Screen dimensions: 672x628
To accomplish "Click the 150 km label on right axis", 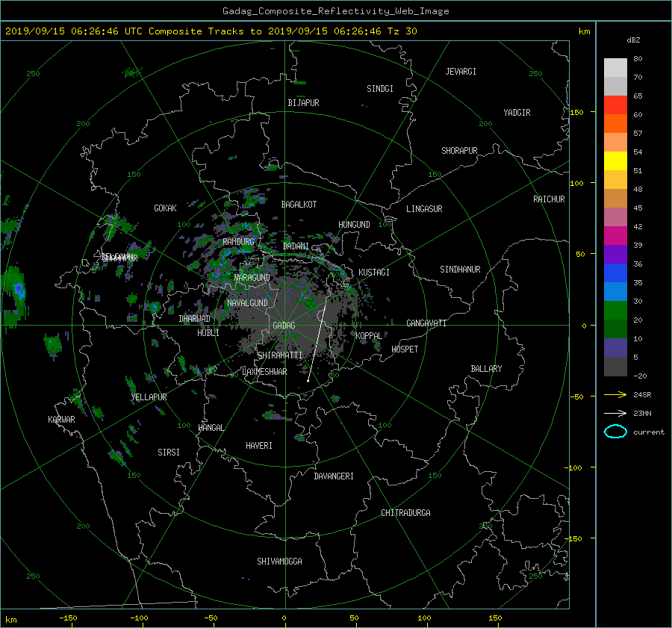I will (x=576, y=112).
